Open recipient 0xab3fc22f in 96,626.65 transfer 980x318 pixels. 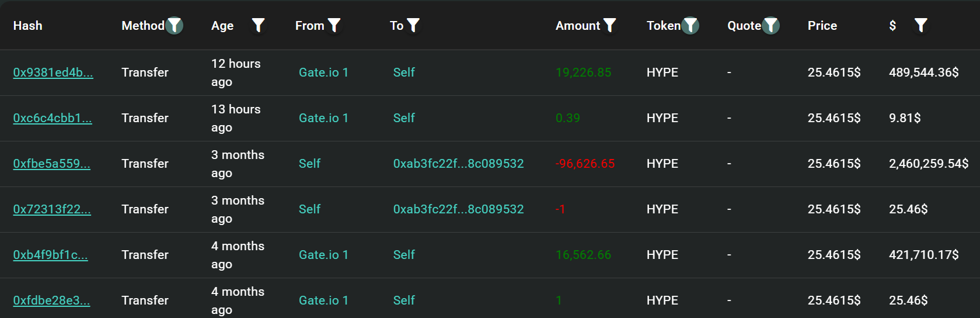click(x=458, y=164)
